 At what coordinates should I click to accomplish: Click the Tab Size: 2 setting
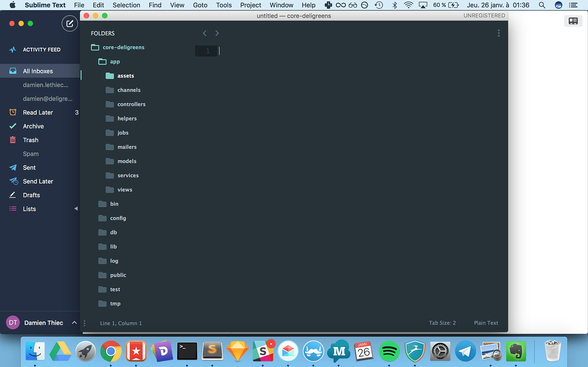(x=442, y=323)
